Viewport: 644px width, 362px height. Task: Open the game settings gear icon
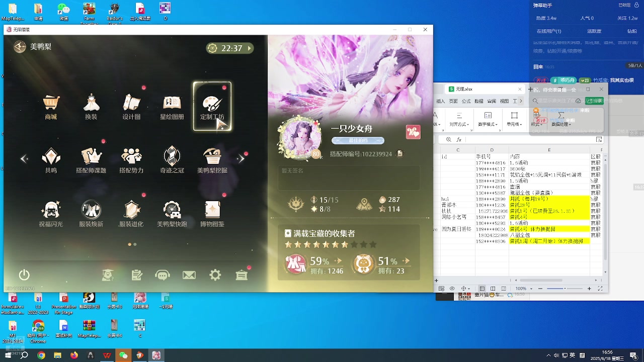point(215,275)
